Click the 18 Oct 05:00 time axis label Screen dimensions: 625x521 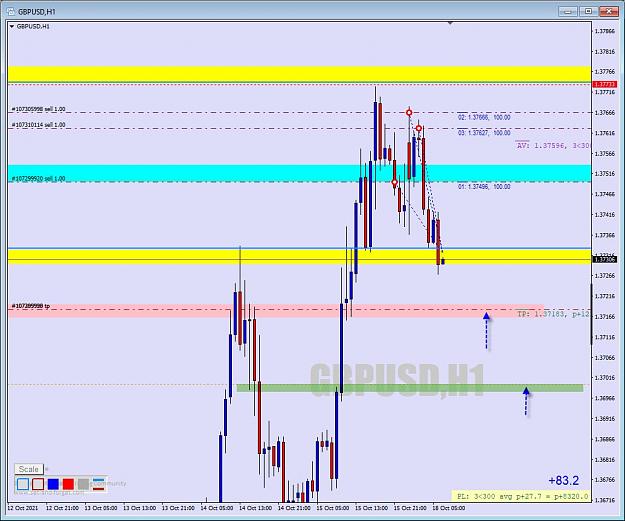click(448, 508)
